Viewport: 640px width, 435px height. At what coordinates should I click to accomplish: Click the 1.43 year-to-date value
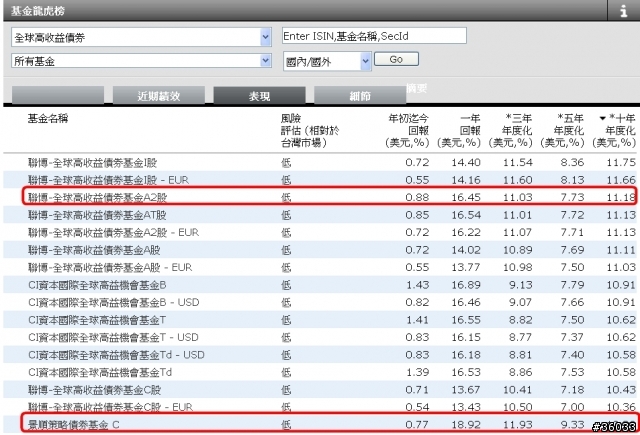[417, 285]
